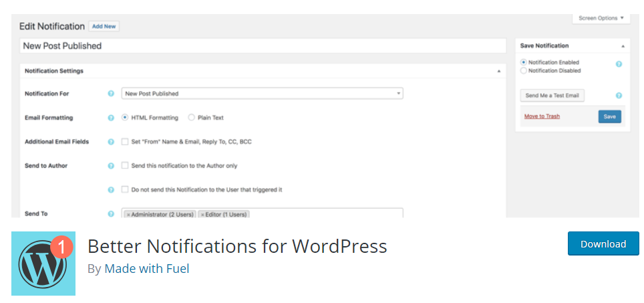Remove the Administrator (2 Users) tag
The width and height of the screenshot is (644, 303).
click(128, 215)
